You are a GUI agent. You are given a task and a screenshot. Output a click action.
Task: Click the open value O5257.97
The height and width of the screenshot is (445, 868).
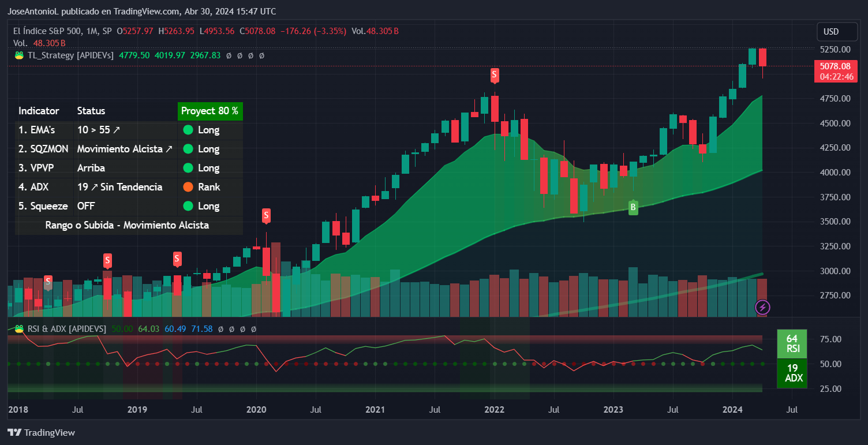(x=135, y=31)
